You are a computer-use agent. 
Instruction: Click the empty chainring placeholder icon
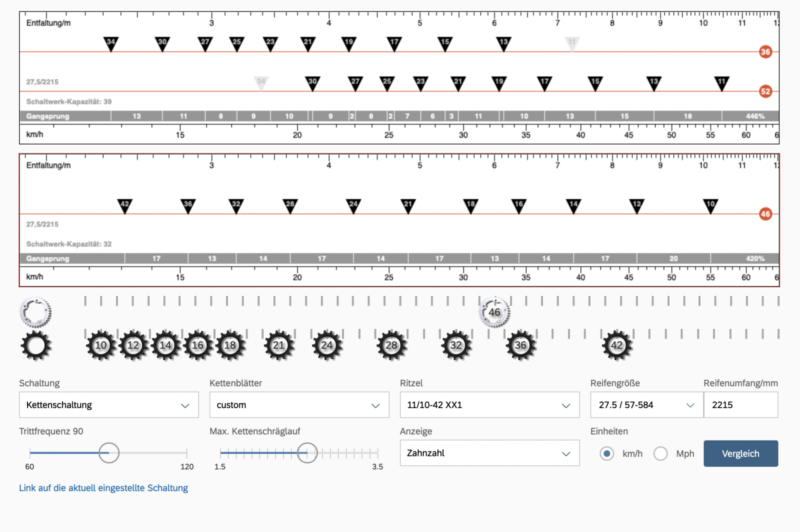(x=35, y=312)
